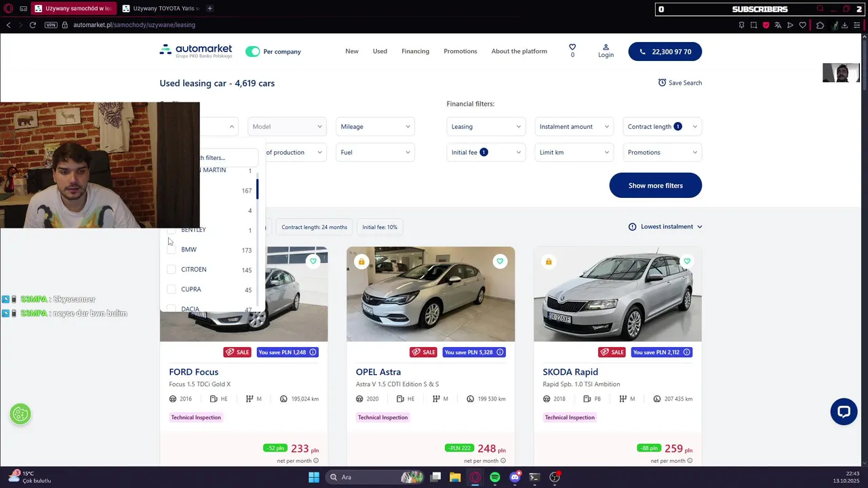Viewport: 868px width, 488px height.
Task: Open info icon beside You save PLN 1,248
Action: click(313, 352)
